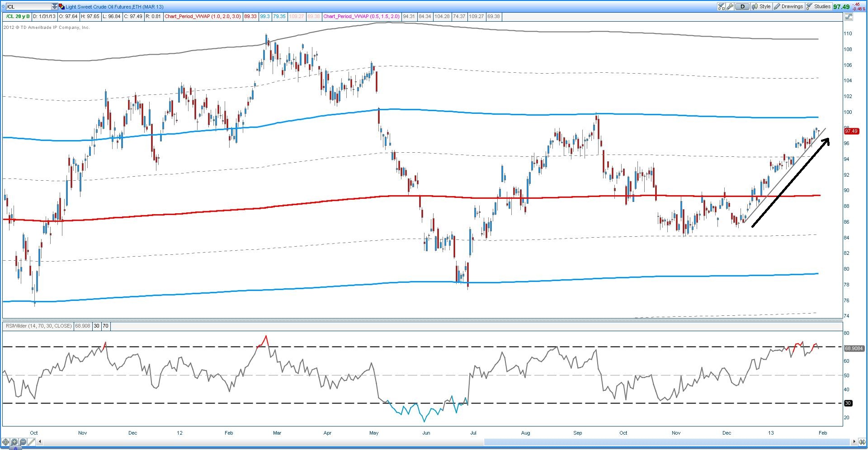Viewport: 868px width, 450px height.
Task: Click the zoom in magnifier icon
Action: point(14,442)
